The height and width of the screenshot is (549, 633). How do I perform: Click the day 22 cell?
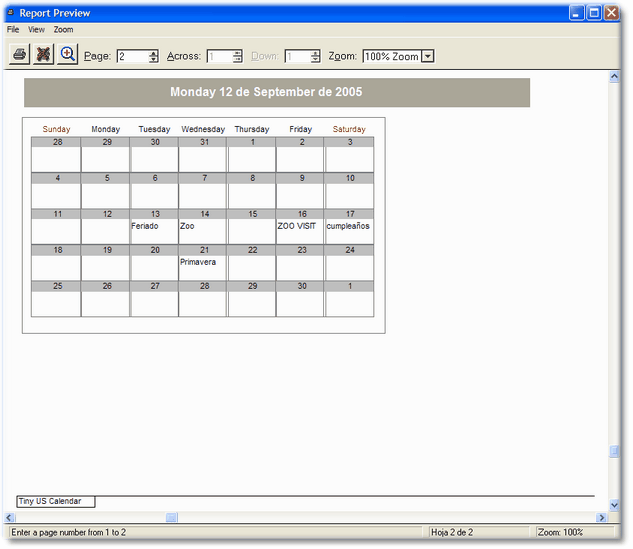252,262
